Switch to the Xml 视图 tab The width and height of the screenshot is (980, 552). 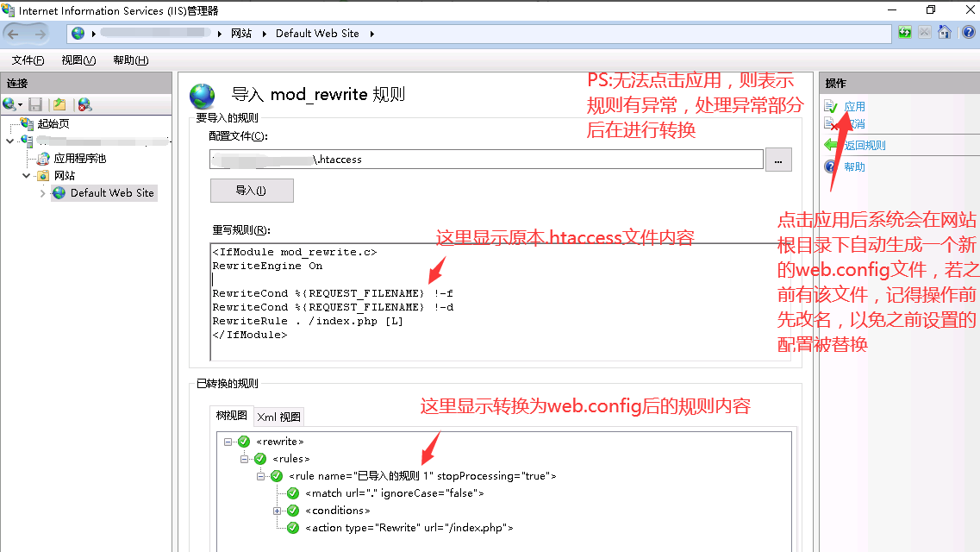[279, 417]
